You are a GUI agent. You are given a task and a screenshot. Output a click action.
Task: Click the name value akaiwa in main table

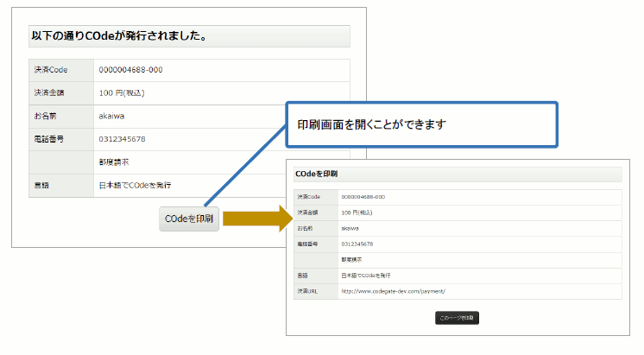click(x=113, y=116)
